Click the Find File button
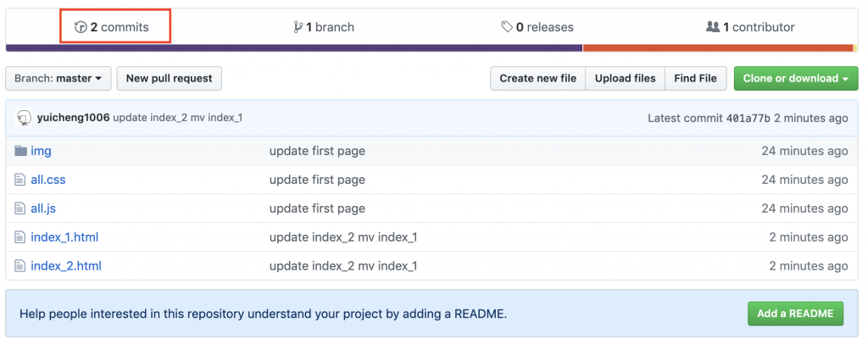Viewport: 868px width, 345px height. coord(695,79)
